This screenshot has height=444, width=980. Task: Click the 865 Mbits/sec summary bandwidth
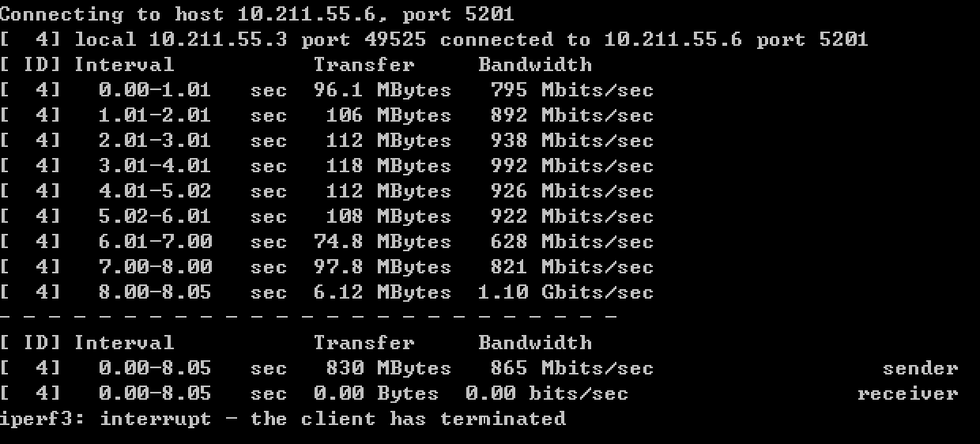(x=572, y=368)
